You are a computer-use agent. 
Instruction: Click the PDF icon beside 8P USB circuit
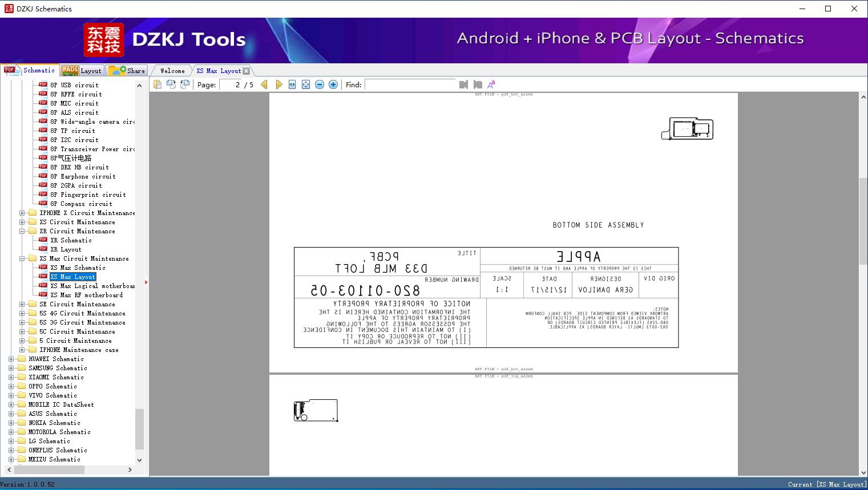[43, 85]
